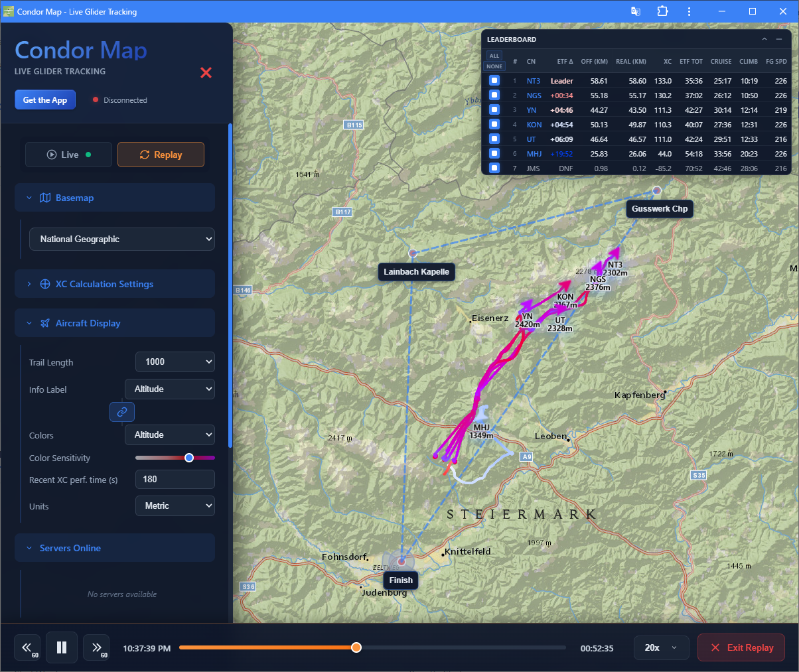Open the three-dot browser menu
The image size is (799, 672).
[x=689, y=11]
